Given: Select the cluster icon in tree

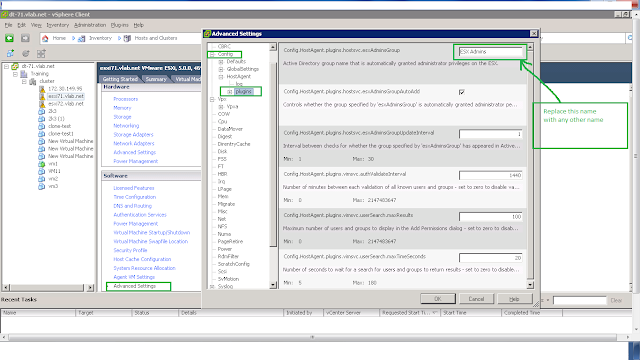Looking at the screenshot, I should tap(33, 82).
